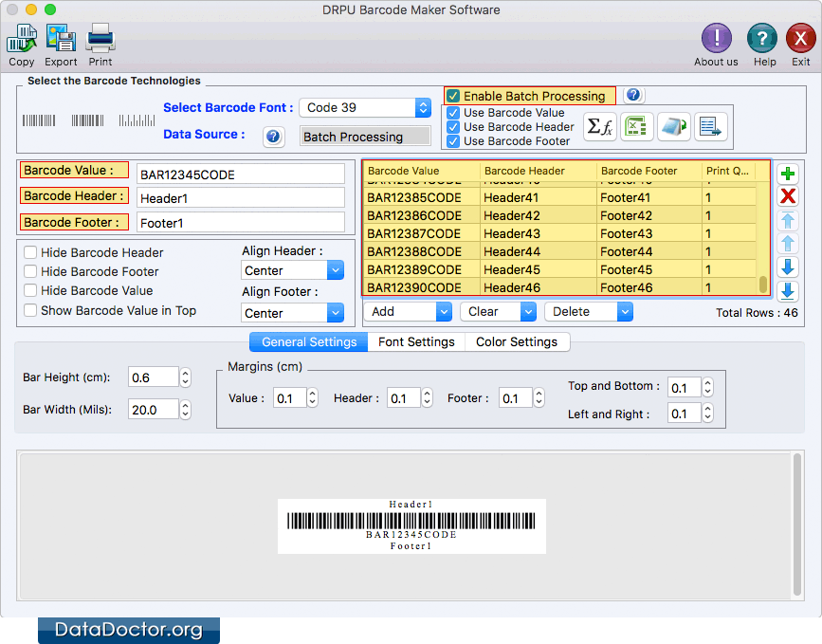Add a row with the green plus icon
This screenshot has width=822, height=644.
[x=788, y=173]
